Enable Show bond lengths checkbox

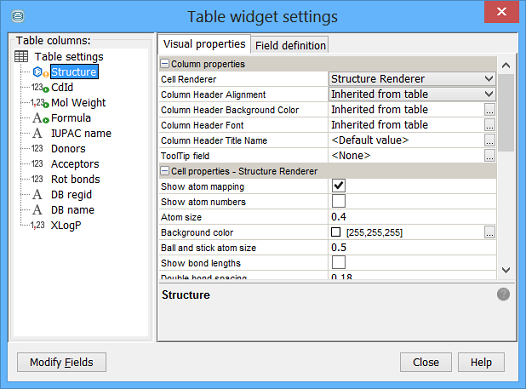pos(338,262)
